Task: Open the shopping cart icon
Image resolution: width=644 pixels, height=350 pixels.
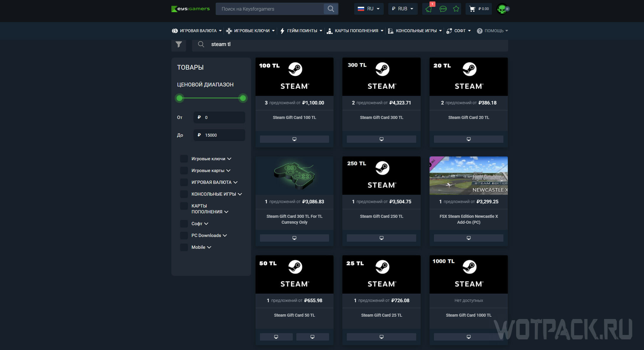Action: tap(472, 9)
